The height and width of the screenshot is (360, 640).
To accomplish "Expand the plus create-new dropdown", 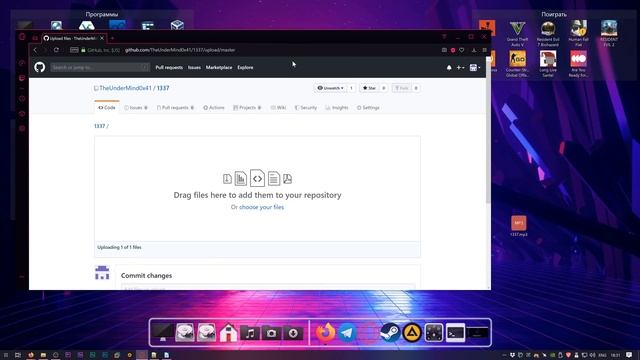I will pyautogui.click(x=460, y=67).
